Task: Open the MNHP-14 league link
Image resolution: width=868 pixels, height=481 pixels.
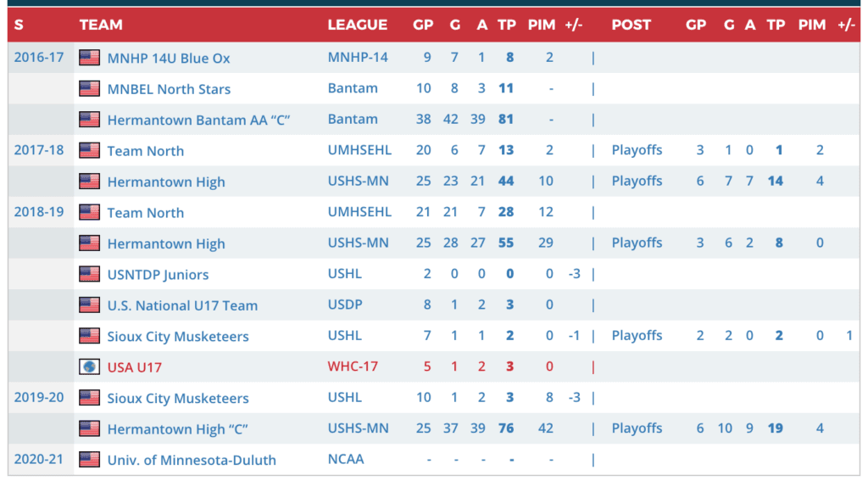Action: tap(358, 58)
